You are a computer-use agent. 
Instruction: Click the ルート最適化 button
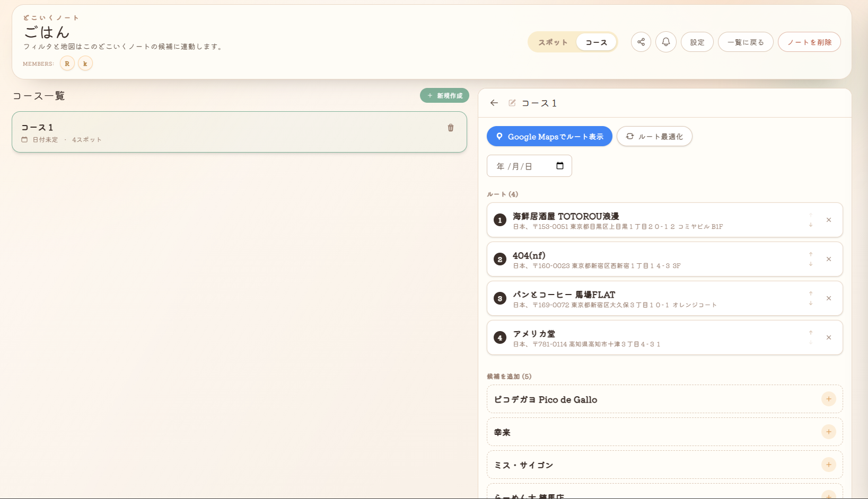coord(654,136)
